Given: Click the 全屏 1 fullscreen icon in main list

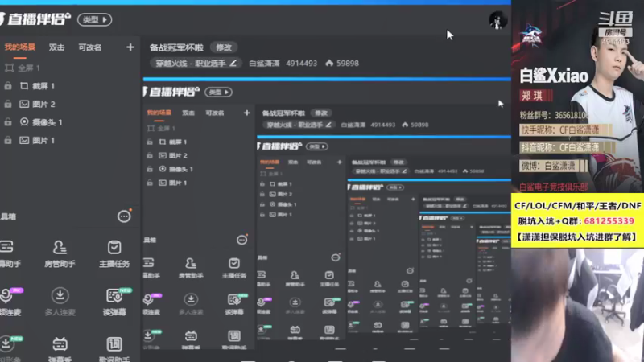Looking at the screenshot, I should [10, 68].
